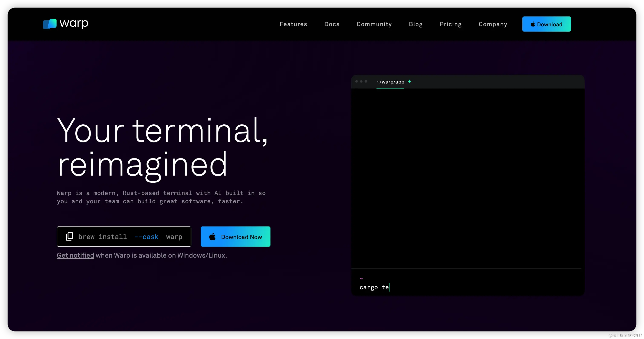The image size is (644, 339).
Task: Open the Community nav item
Action: (374, 24)
